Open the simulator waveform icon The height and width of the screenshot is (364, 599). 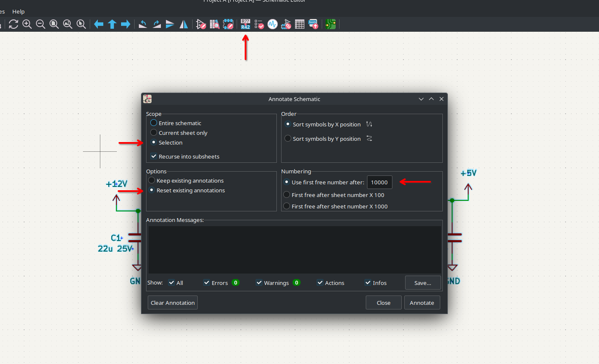pos(273,24)
